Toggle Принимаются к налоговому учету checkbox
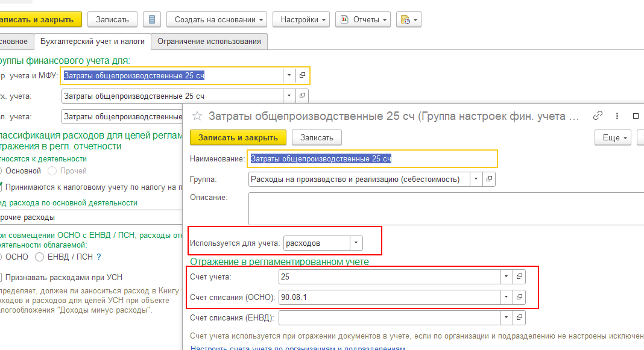Viewport: 644px width, 350px height. click(1, 187)
